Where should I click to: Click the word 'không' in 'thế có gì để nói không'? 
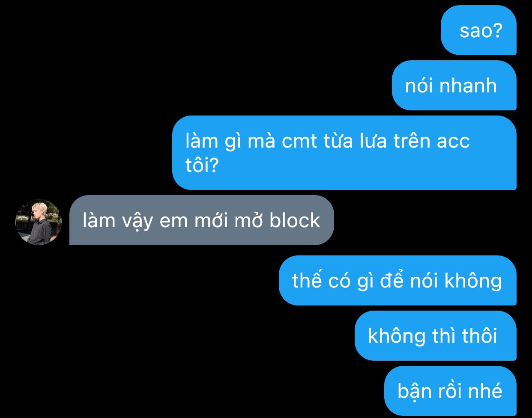point(473,281)
